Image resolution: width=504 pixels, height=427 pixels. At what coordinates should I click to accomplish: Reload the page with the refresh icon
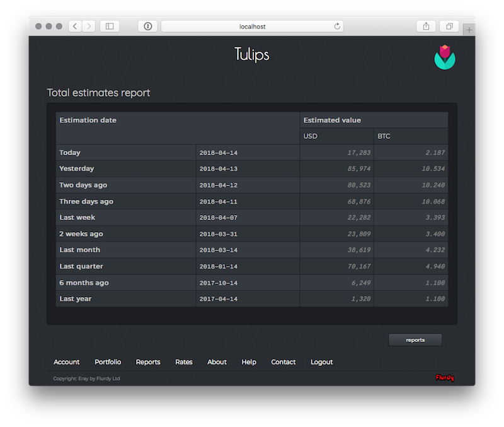[338, 26]
